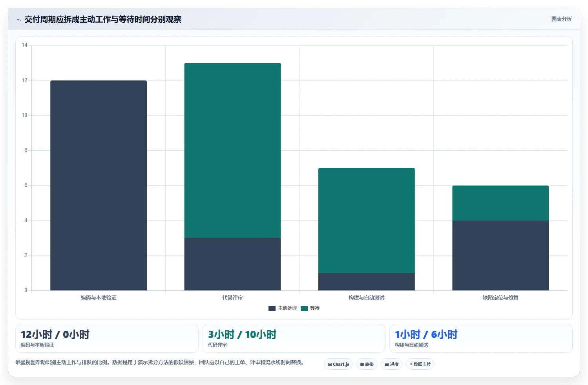
Task: Click dark active segment of 缺陷定位与修复
Action: tap(500, 255)
